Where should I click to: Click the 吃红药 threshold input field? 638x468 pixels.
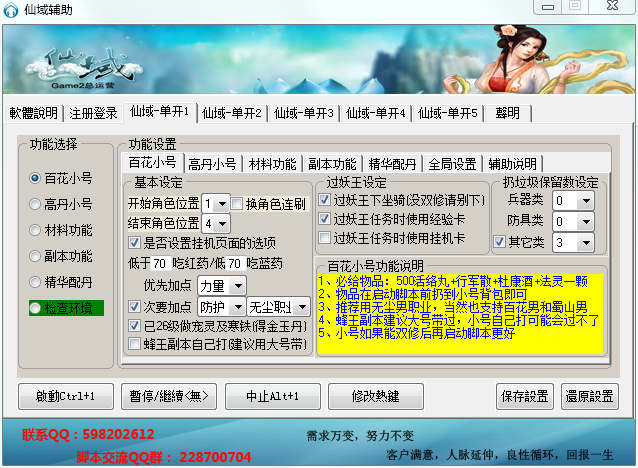(159, 264)
